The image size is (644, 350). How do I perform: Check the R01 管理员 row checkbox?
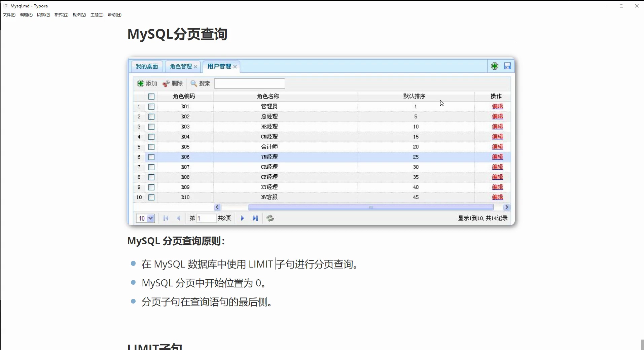click(151, 107)
